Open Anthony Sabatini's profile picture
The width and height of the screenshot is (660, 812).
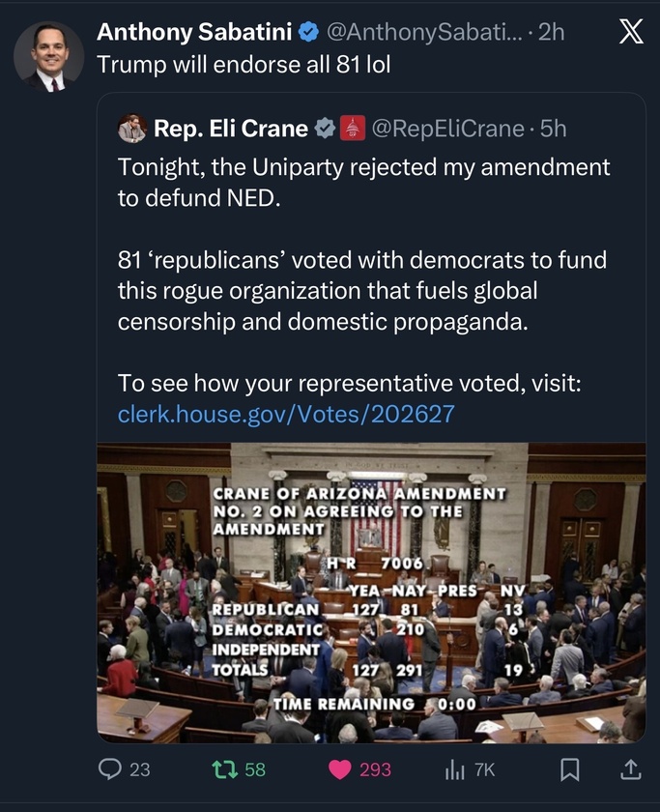point(48,56)
